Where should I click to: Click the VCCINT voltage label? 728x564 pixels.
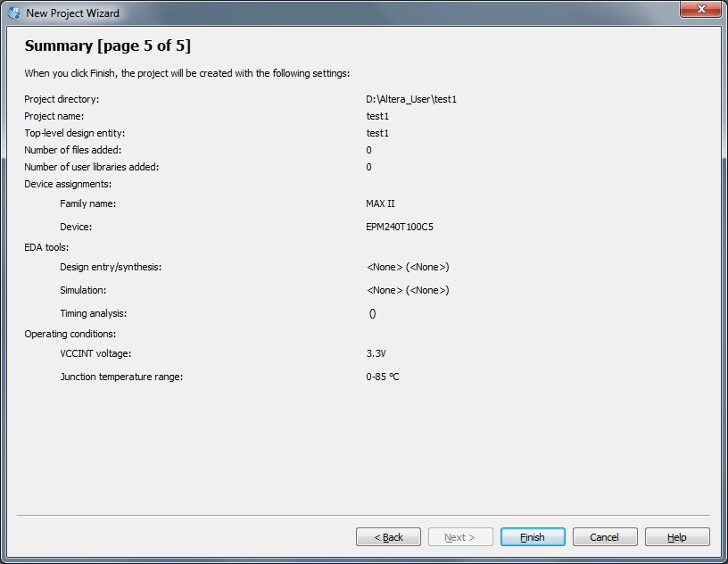(x=95, y=353)
